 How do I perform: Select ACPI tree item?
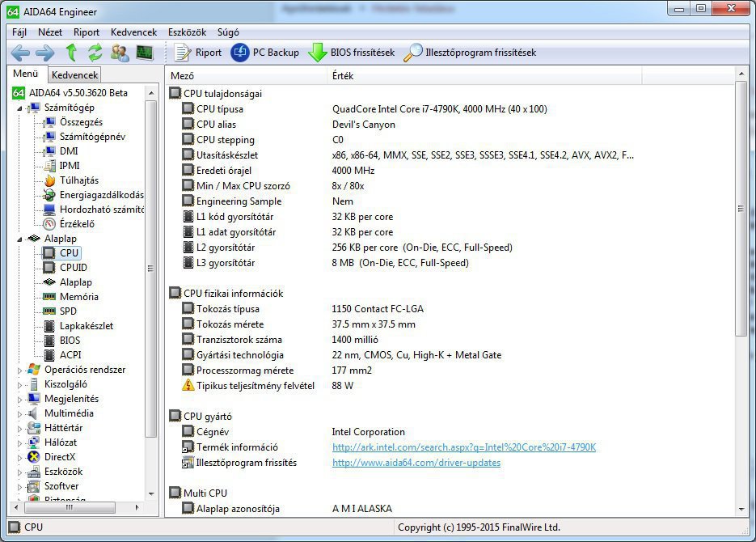[70, 354]
